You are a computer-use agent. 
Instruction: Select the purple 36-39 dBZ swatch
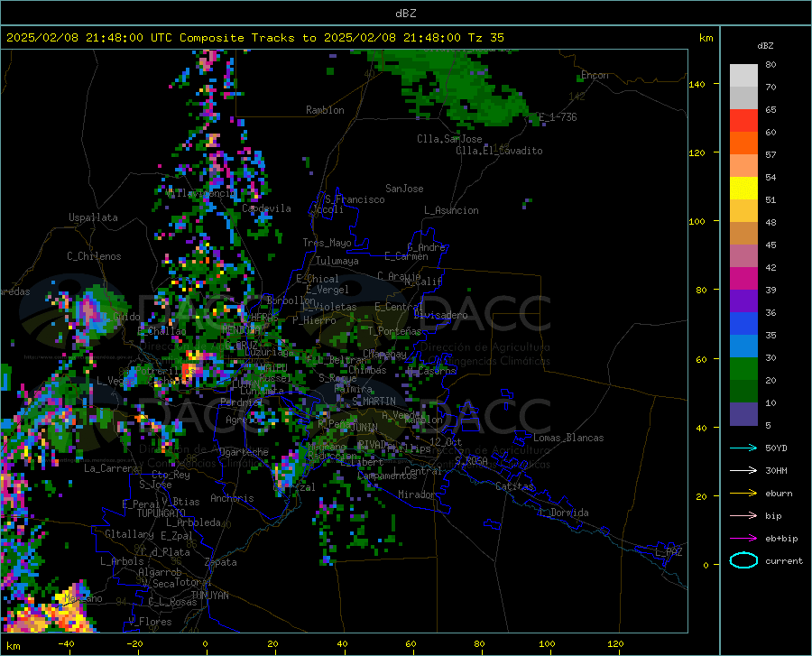(743, 301)
